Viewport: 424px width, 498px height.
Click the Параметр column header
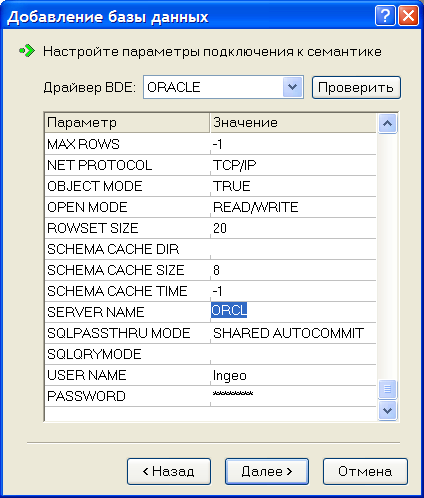coord(127,123)
